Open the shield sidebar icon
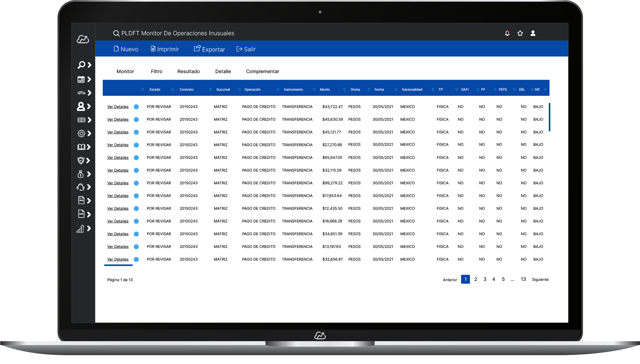This screenshot has width=640, height=364. coord(81,160)
